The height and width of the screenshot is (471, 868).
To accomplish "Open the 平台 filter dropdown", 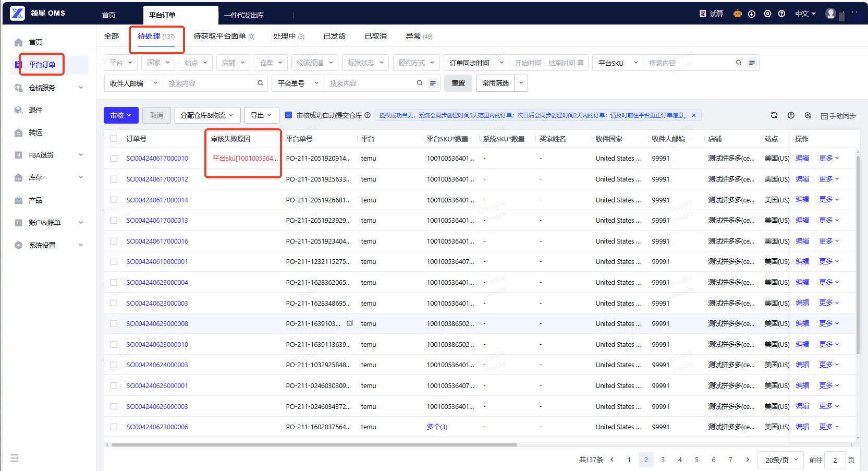I will coord(121,63).
